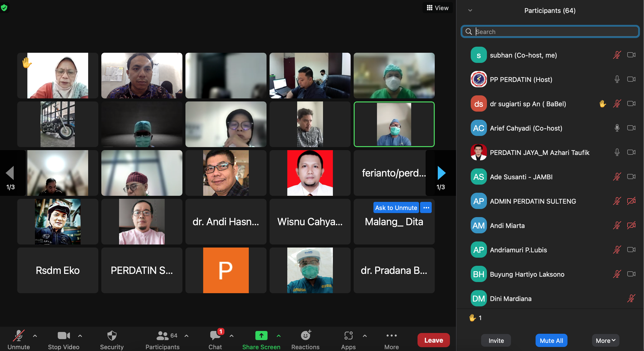
Task: Open Participants icon in toolbar
Action: tap(163, 336)
